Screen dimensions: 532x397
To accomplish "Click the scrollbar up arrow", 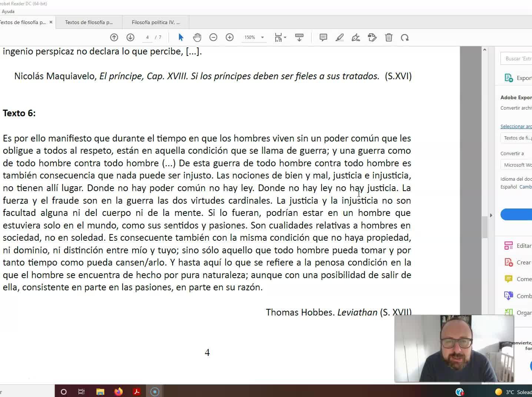I will [x=485, y=50].
